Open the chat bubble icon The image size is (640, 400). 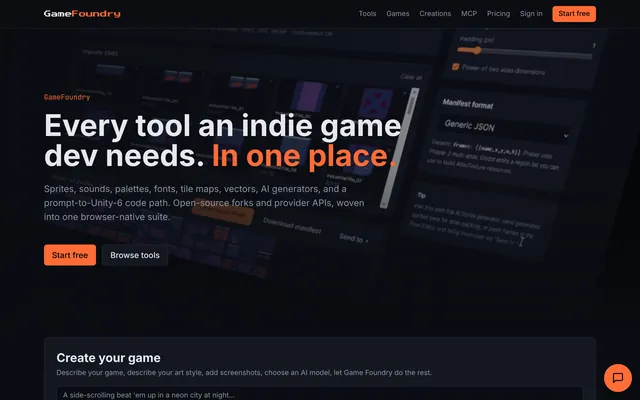[x=618, y=378]
